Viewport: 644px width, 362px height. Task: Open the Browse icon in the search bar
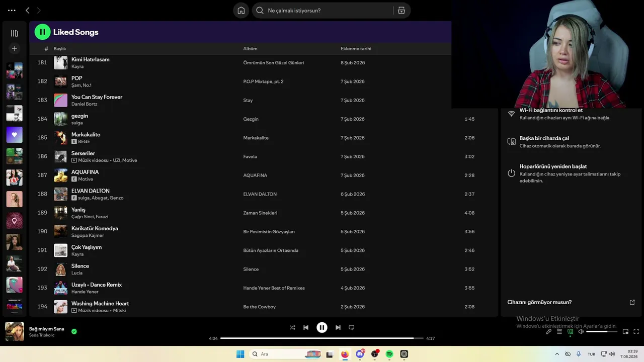(401, 11)
